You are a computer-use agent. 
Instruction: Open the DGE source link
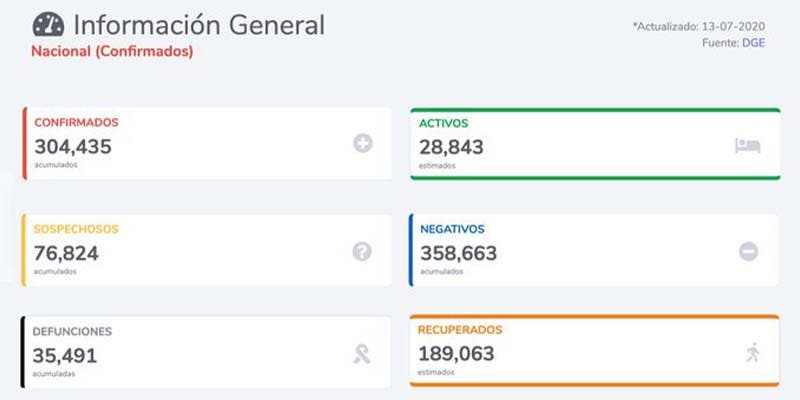752,43
